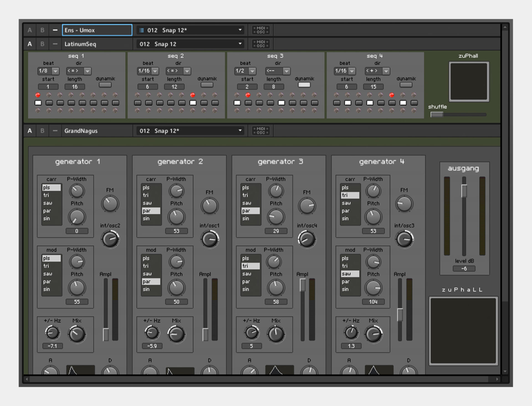This screenshot has width=532, height=406.
Task: Enable the dynamik toggle on seq 2
Action: (207, 85)
